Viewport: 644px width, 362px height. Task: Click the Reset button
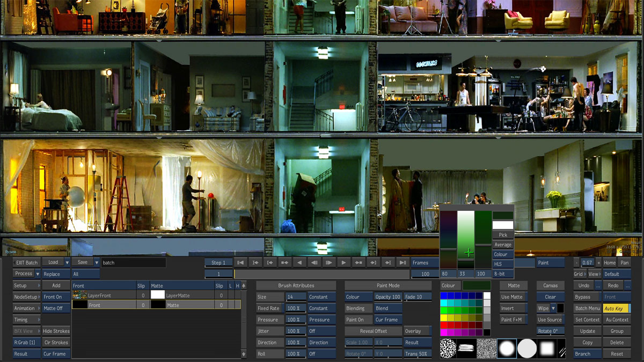click(x=617, y=354)
